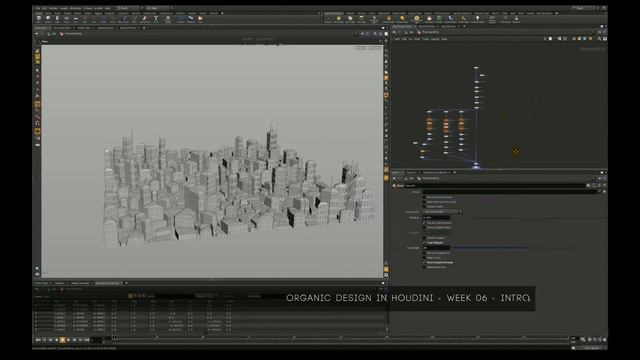Open the File menu

38,9
